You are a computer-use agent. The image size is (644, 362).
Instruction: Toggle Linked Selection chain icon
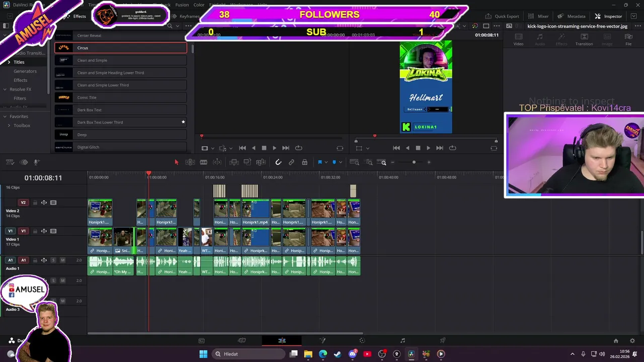291,162
